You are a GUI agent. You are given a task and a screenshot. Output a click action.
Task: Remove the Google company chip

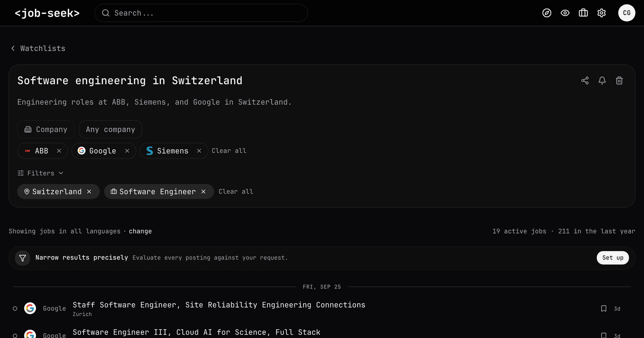point(127,151)
